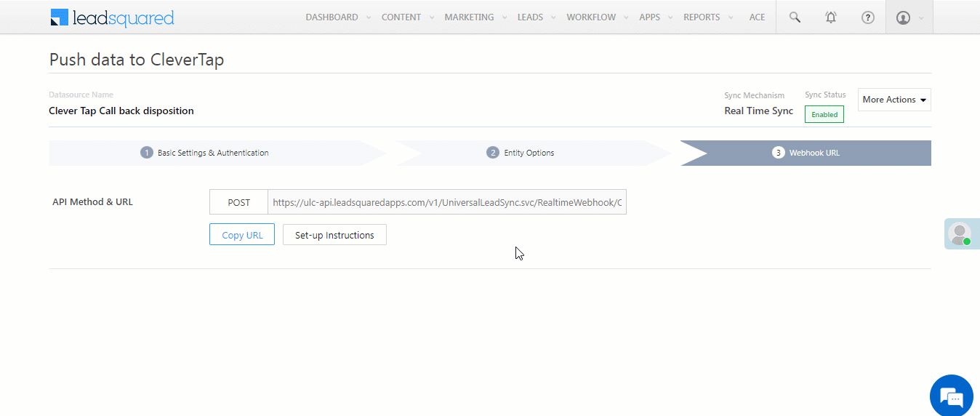
Task: Select the Webhook URL step
Action: coord(806,153)
